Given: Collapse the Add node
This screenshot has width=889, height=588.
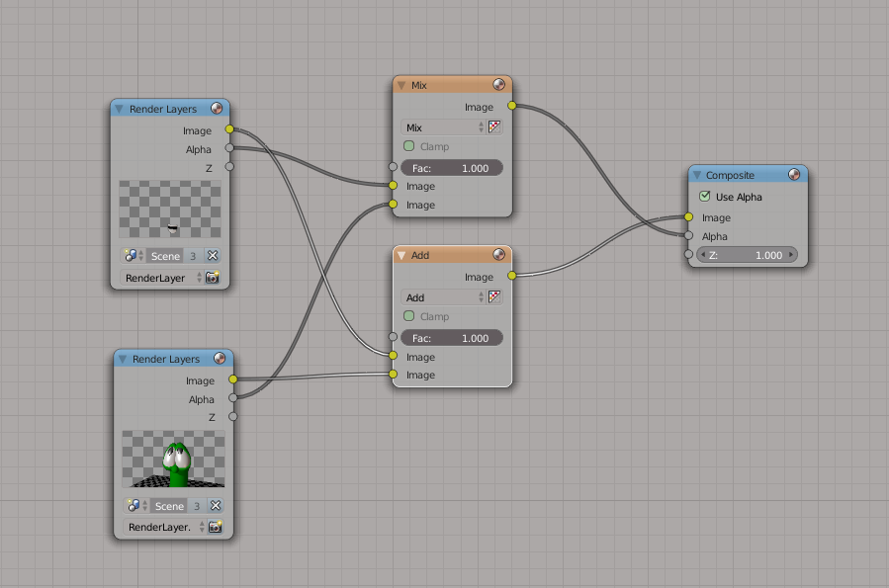Looking at the screenshot, I should [x=401, y=256].
